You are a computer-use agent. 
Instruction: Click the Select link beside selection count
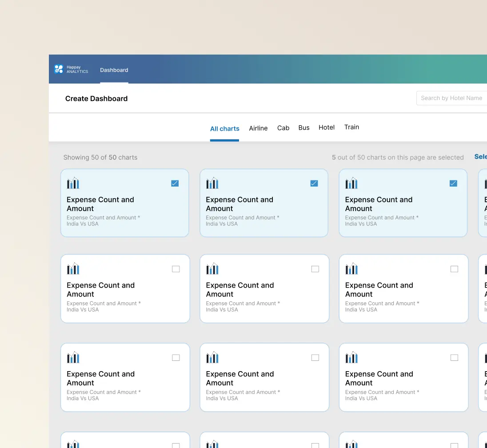(x=480, y=156)
